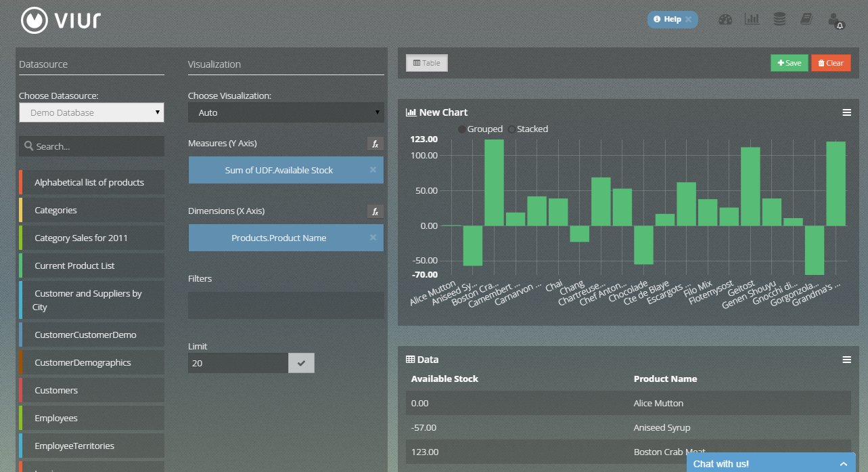Click the Limit input showing 20
The height and width of the screenshot is (472, 868).
coord(238,363)
